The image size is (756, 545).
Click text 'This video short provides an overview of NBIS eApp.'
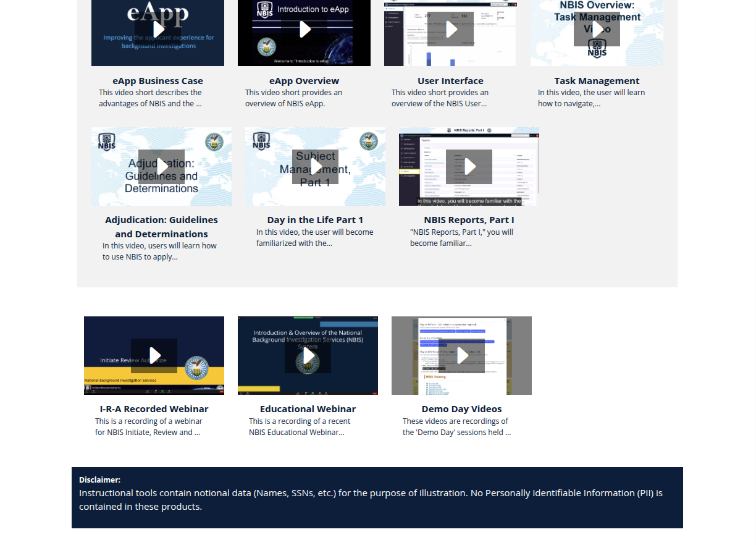coord(293,98)
